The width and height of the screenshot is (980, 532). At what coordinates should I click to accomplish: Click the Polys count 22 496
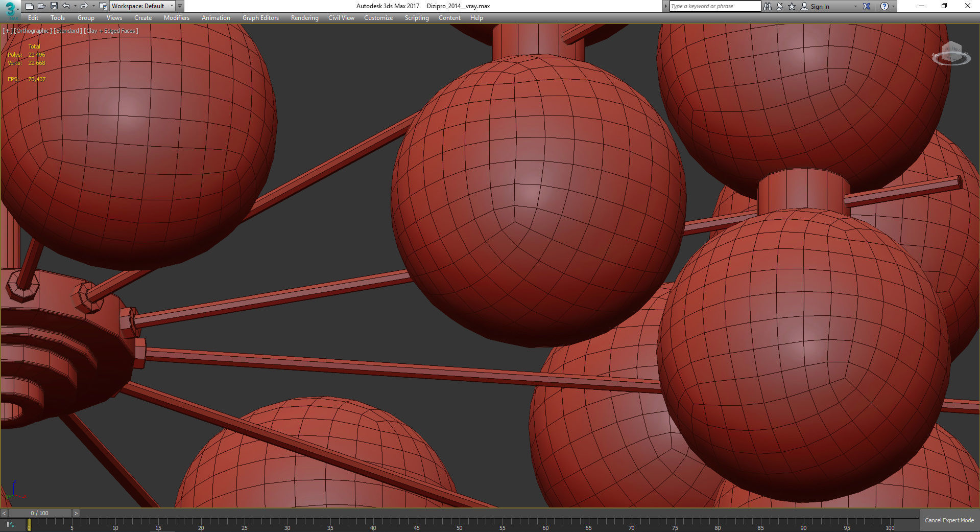pos(37,55)
